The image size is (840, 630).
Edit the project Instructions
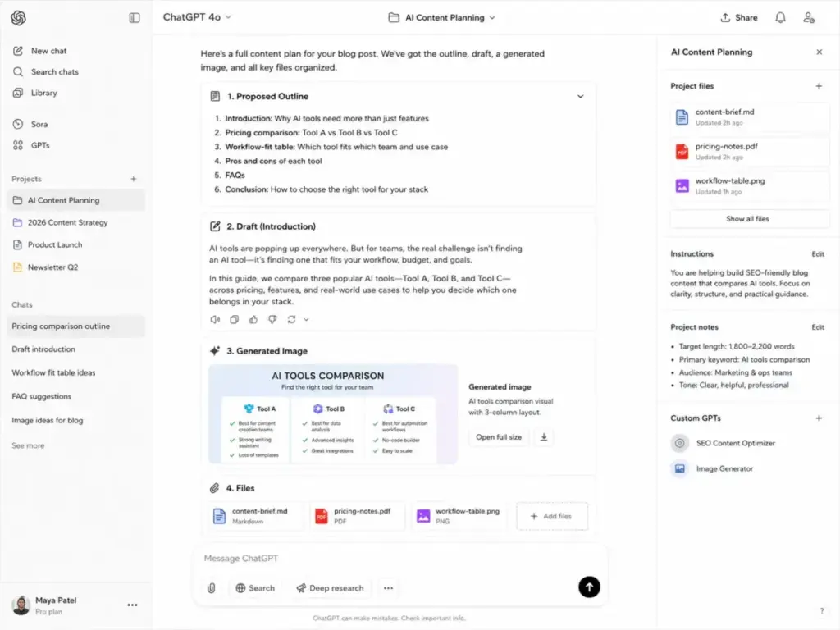point(818,254)
